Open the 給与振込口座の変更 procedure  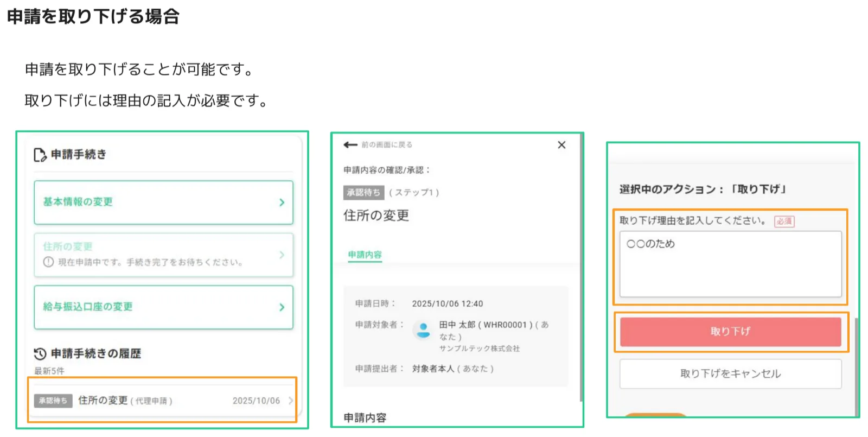[x=163, y=307]
